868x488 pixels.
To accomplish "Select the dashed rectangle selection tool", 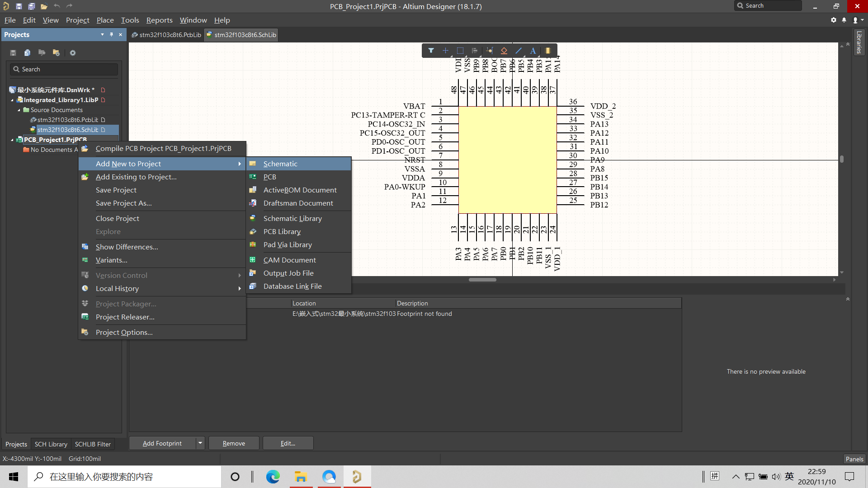I will [x=460, y=51].
